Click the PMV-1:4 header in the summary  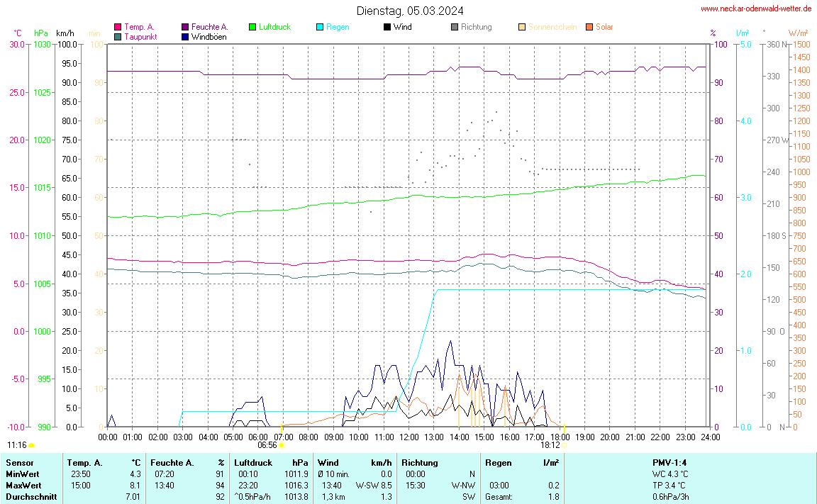pos(669,463)
